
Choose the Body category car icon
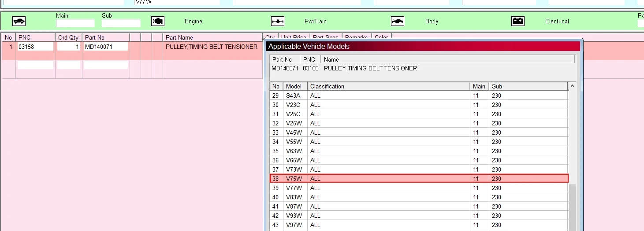(398, 21)
